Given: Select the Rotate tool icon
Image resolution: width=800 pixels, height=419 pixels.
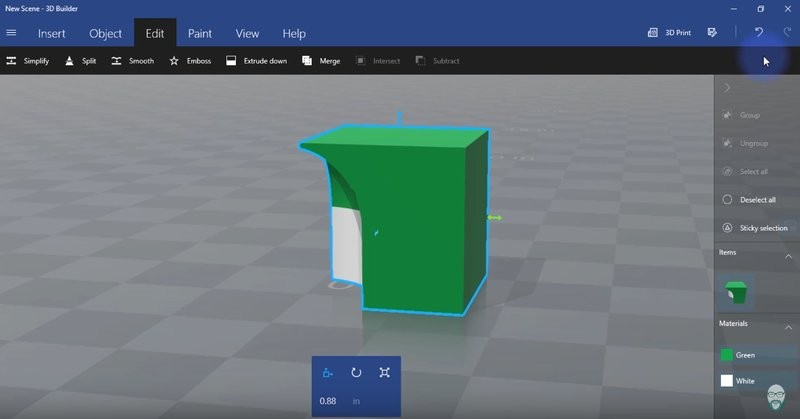Looking at the screenshot, I should [356, 373].
